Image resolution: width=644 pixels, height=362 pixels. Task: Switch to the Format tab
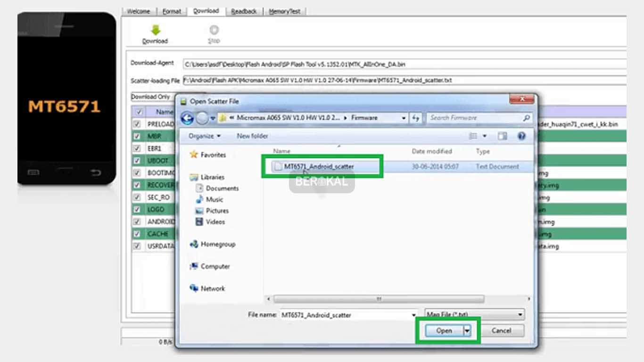172,10
